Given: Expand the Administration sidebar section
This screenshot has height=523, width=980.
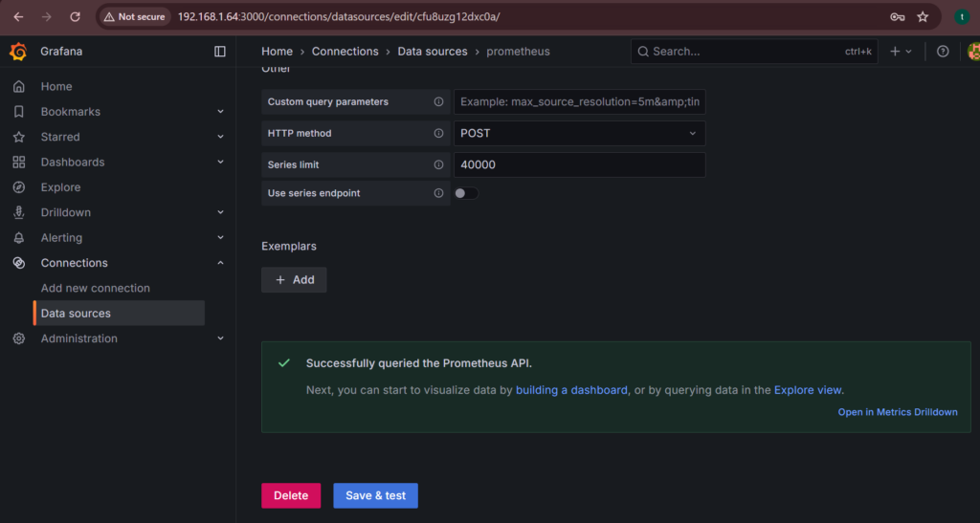Looking at the screenshot, I should click(220, 338).
